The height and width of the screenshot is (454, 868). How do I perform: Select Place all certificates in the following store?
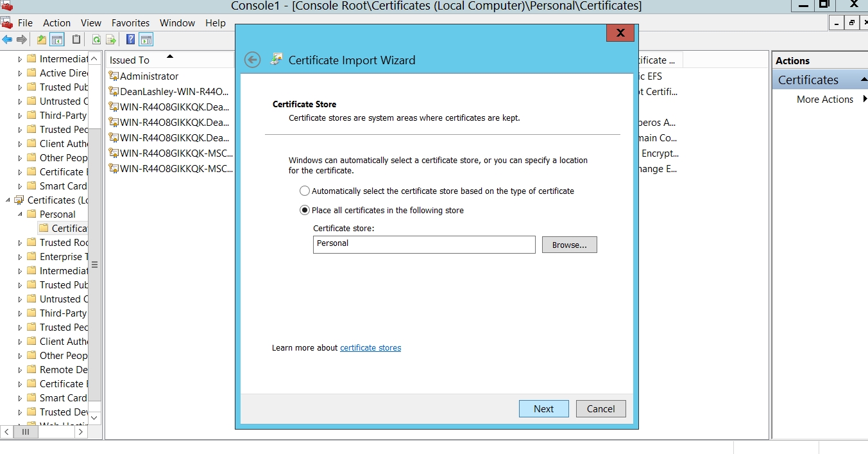pos(305,211)
